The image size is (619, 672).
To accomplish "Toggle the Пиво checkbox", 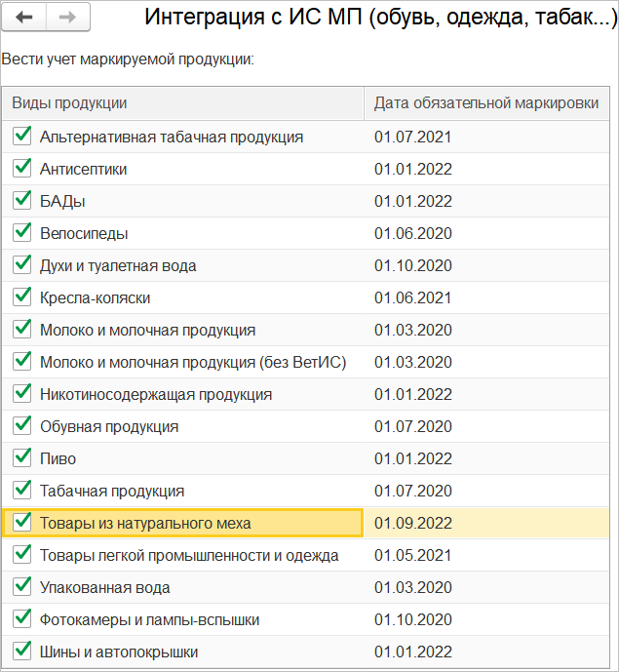I will [x=22, y=458].
